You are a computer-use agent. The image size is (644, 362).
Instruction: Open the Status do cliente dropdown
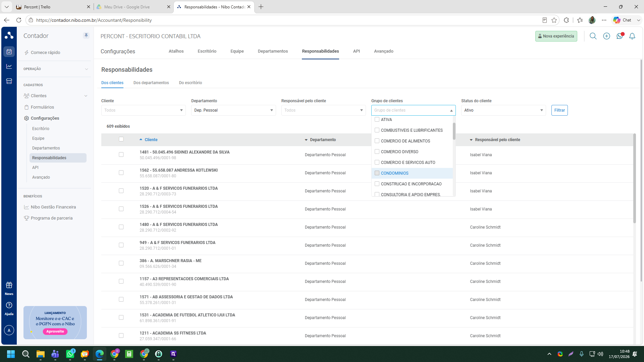click(503, 110)
